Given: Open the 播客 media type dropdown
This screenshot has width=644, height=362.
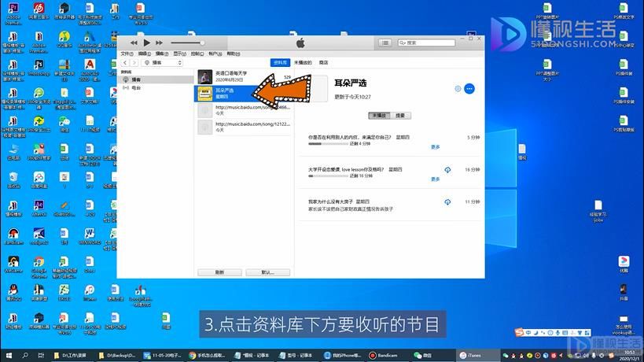Looking at the screenshot, I should [x=163, y=63].
